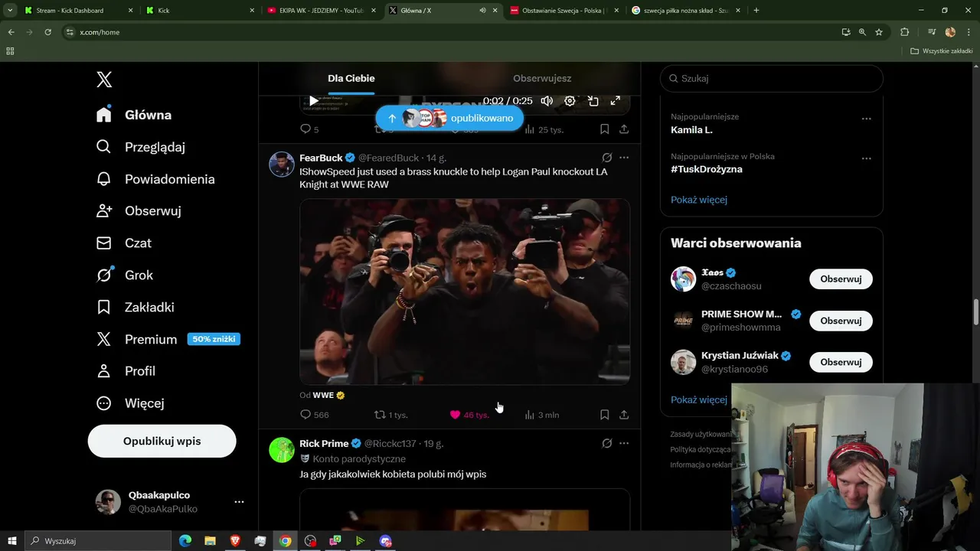Image resolution: width=980 pixels, height=551 pixels.
Task: Open #TuskDrożyzna trend options dots
Action: coord(867,158)
